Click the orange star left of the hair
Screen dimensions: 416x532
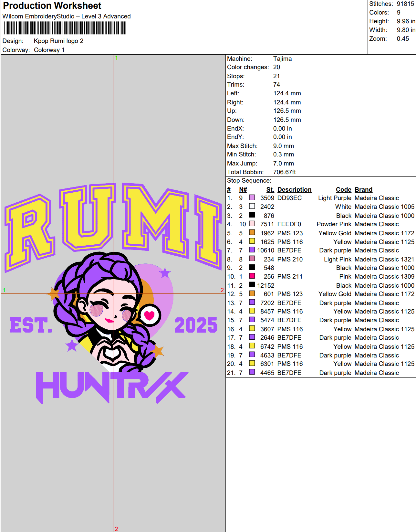53,293
